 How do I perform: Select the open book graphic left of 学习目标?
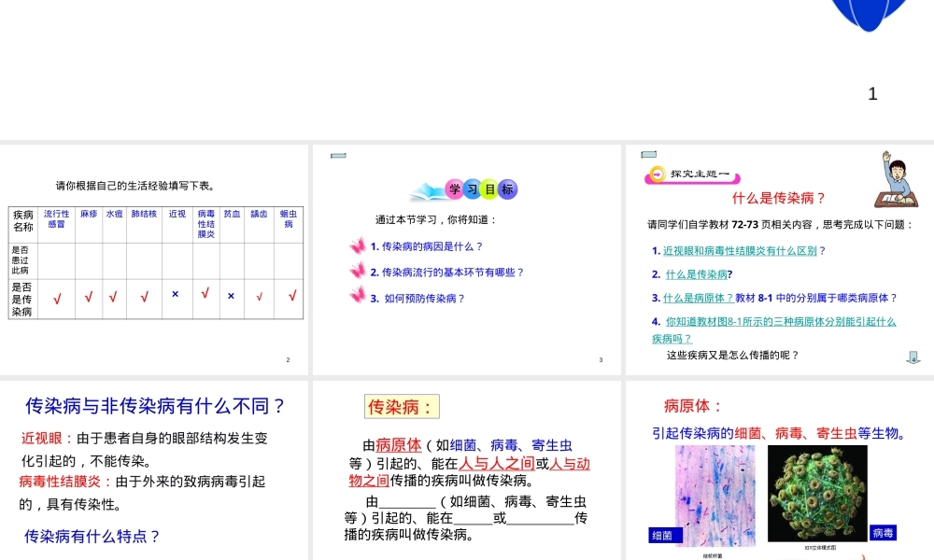428,191
